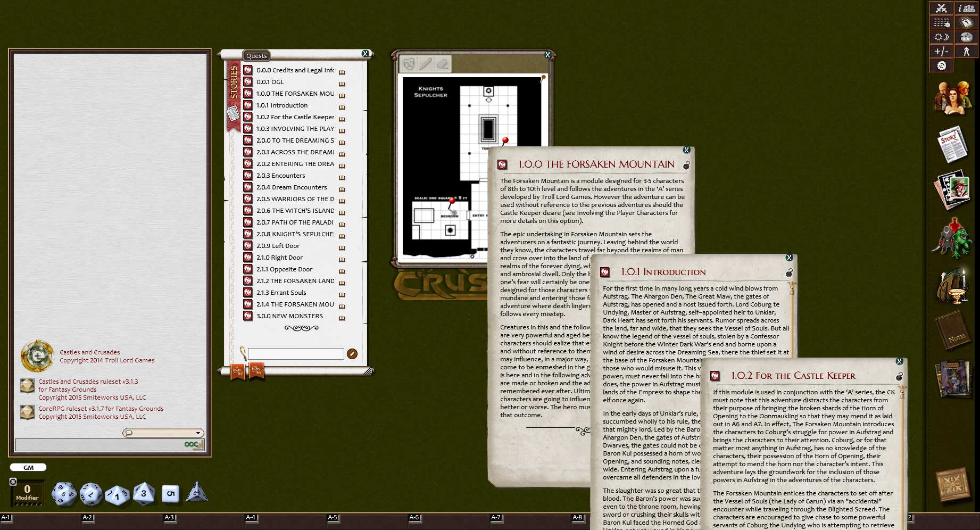Screen dimensions: 980x530
Task: Open the Options gear icon
Action: coord(942,65)
